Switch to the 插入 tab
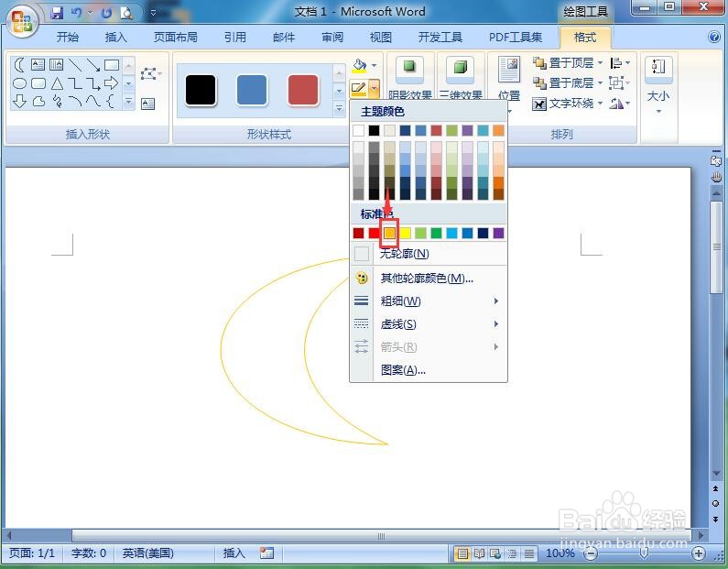 pyautogui.click(x=115, y=38)
